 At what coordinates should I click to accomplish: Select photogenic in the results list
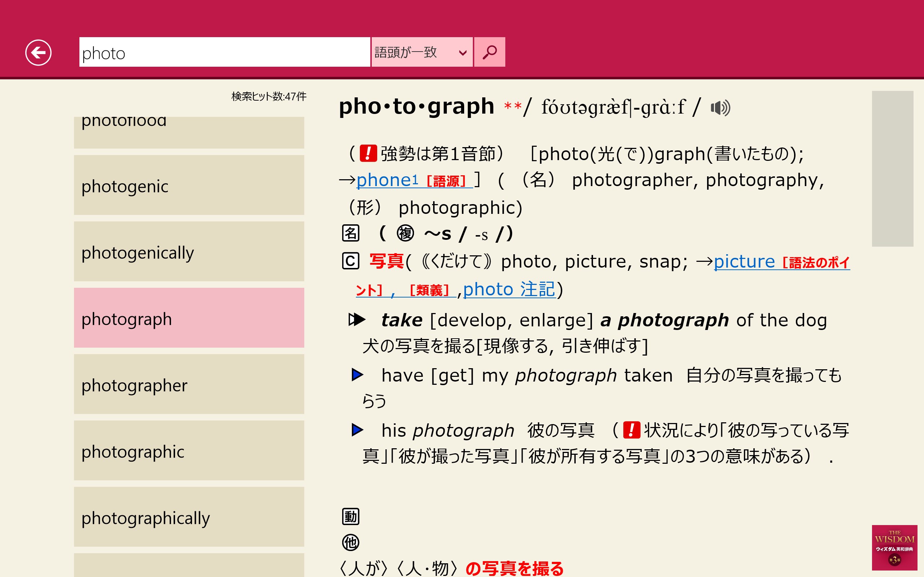coord(189,185)
